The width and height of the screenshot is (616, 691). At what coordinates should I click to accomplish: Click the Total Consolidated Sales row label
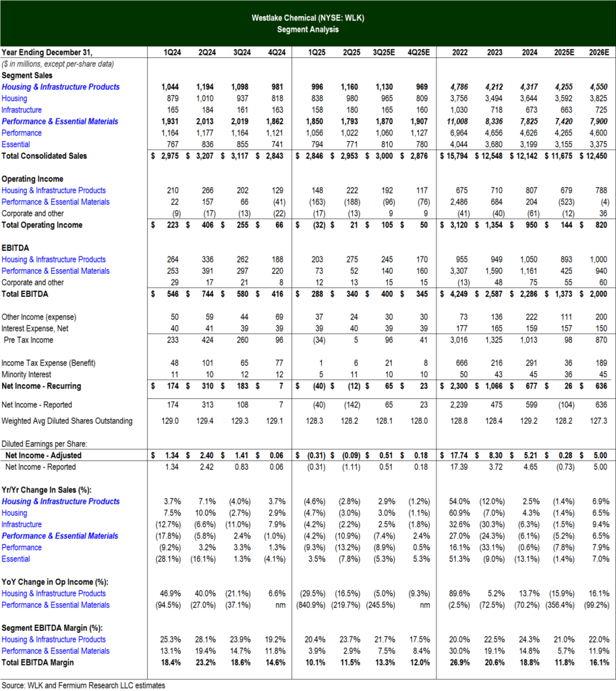click(x=44, y=156)
